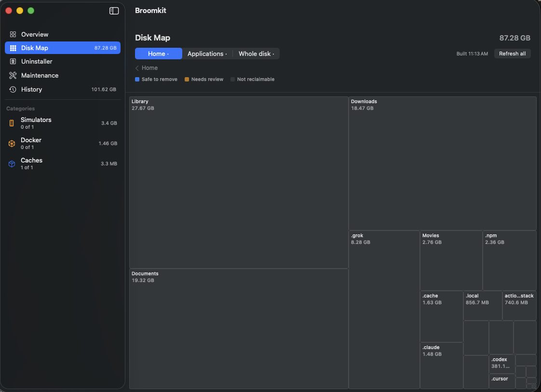
Task: Click the back chevron beside Home
Action: click(137, 68)
